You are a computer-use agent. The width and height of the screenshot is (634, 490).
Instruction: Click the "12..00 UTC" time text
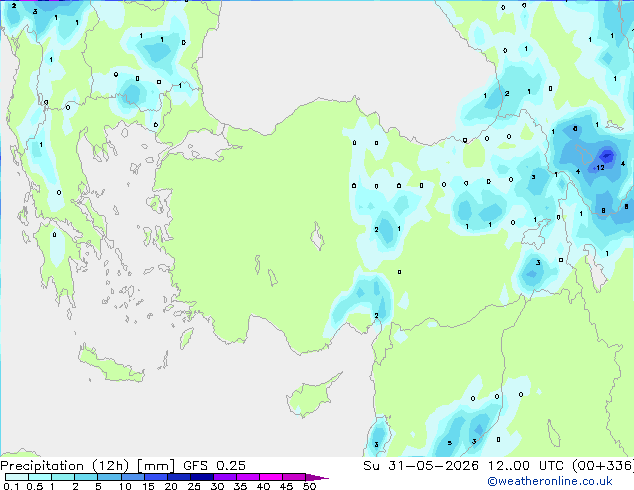pos(525,466)
